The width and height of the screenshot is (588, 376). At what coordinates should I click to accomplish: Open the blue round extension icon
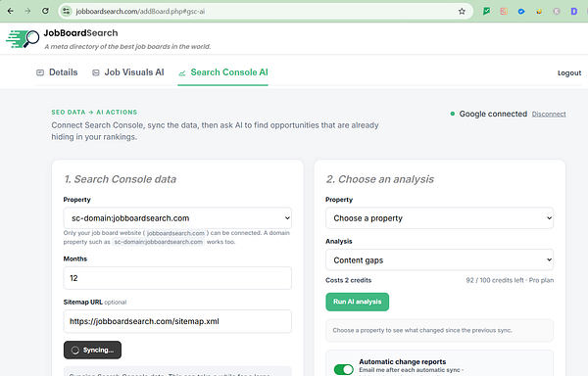521,11
